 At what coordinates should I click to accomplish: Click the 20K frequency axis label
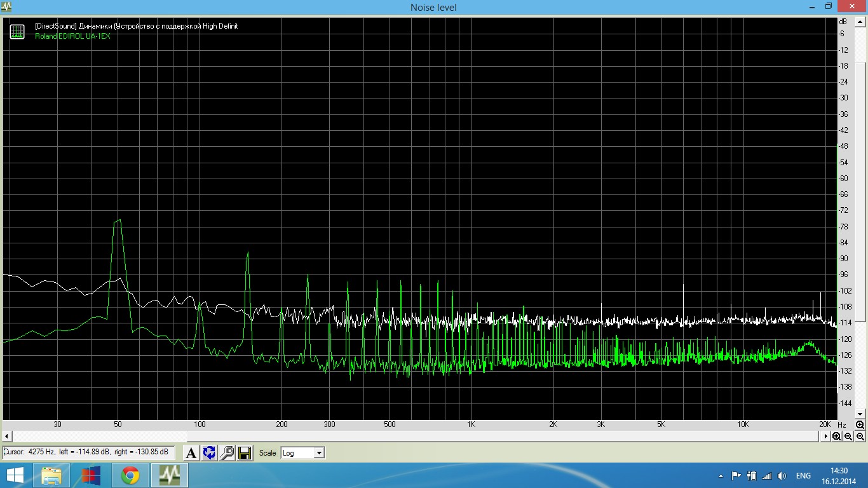click(x=824, y=424)
